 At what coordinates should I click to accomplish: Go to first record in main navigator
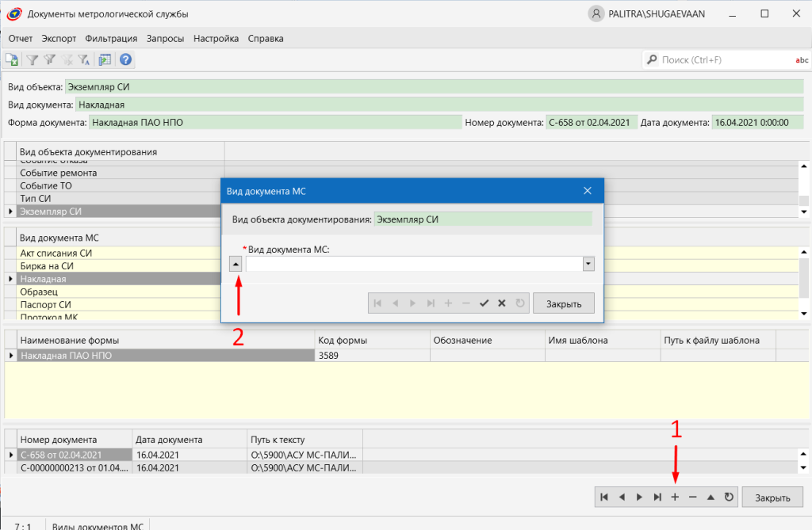(603, 497)
